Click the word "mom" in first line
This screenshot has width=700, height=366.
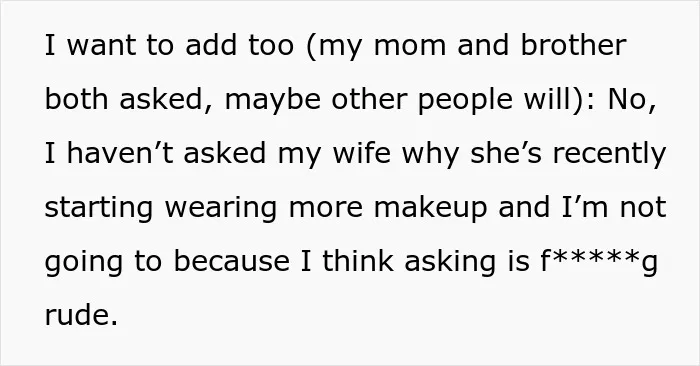(x=410, y=46)
